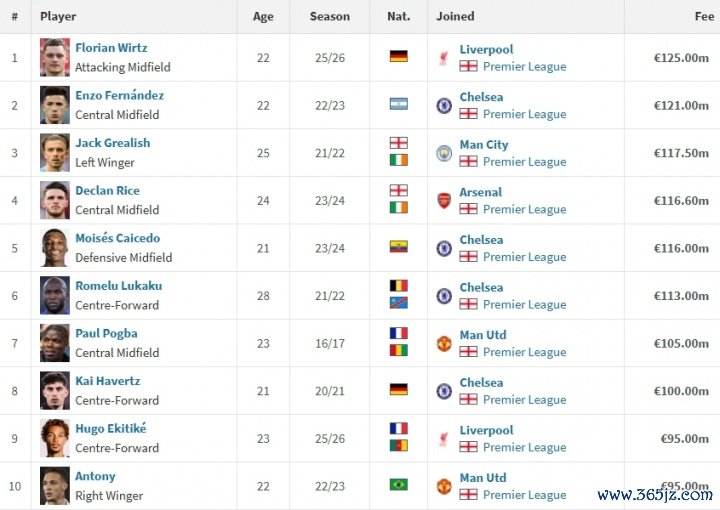Sort table by Age column header
The height and width of the screenshot is (510, 720).
tap(263, 16)
